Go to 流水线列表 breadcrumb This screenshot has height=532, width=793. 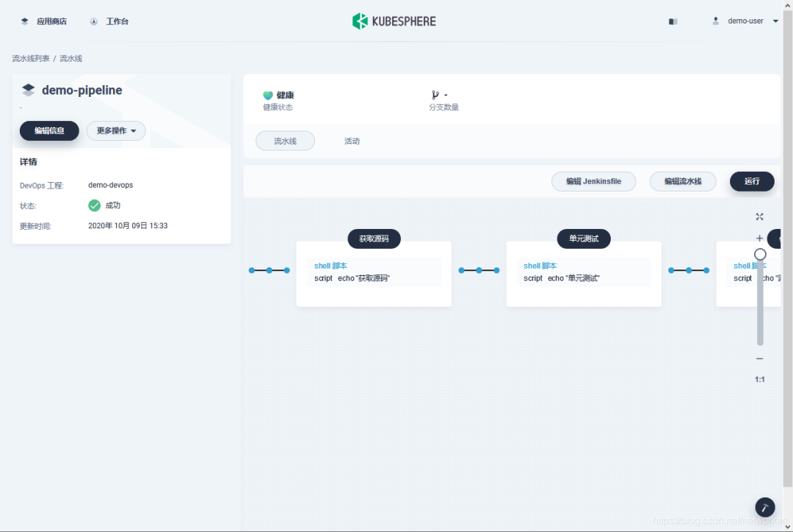31,58
